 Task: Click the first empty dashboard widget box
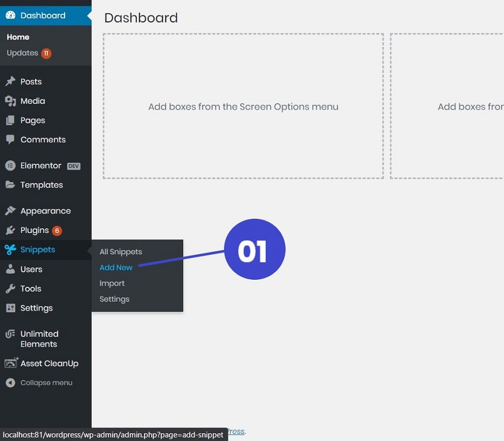pos(243,106)
